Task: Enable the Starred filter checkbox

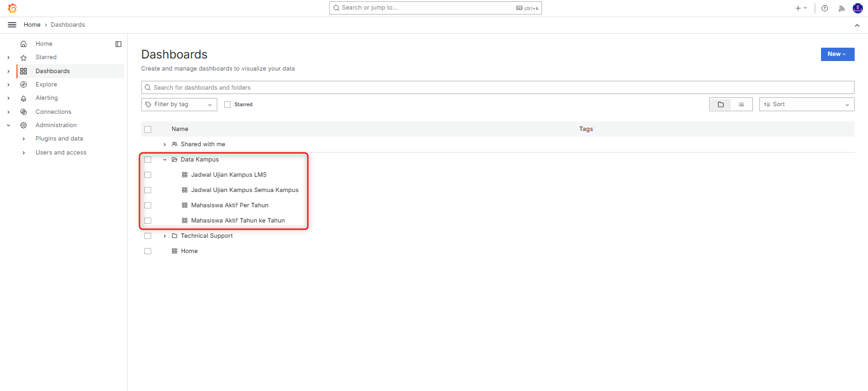Action: coord(227,104)
